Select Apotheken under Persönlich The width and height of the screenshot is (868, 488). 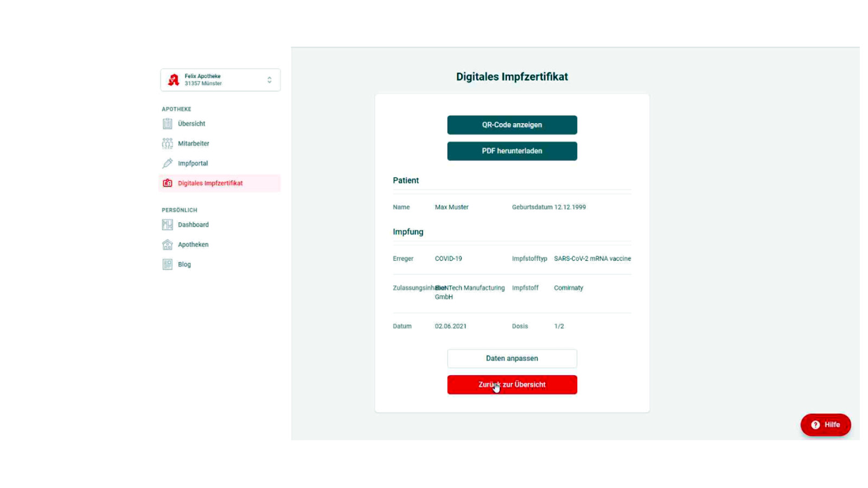click(x=193, y=245)
